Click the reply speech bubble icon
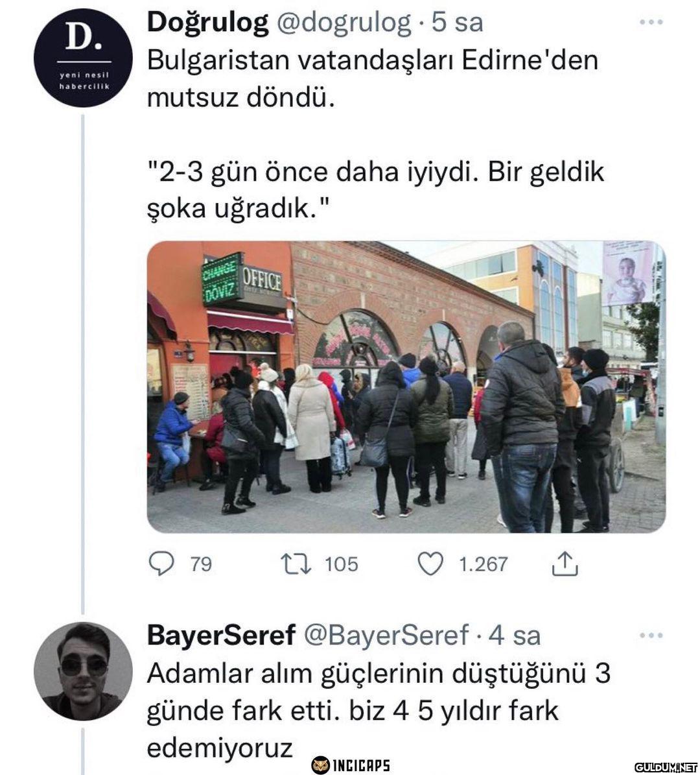700x775 pixels. 161,564
